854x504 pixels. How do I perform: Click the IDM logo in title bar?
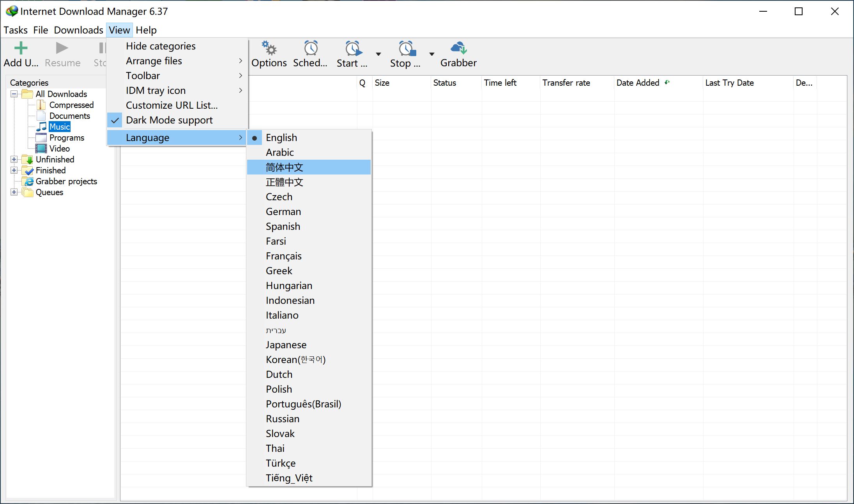coord(12,11)
